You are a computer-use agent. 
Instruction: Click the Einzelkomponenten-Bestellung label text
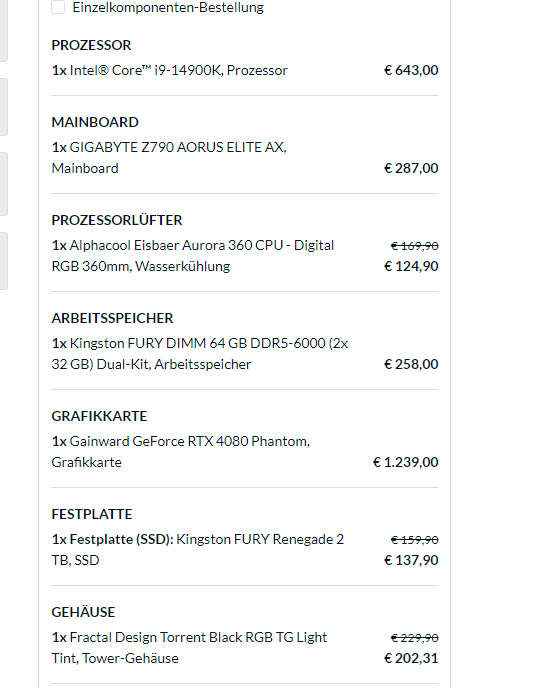[x=168, y=7]
